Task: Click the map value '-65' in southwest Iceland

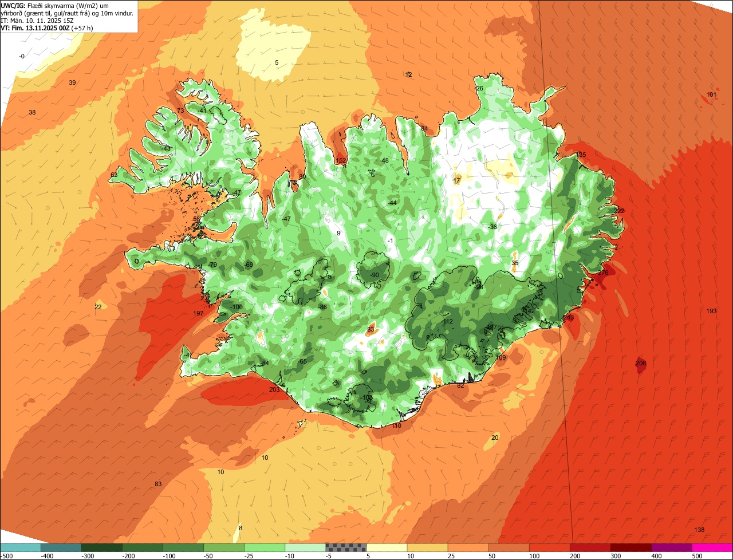Action: pyautogui.click(x=302, y=361)
